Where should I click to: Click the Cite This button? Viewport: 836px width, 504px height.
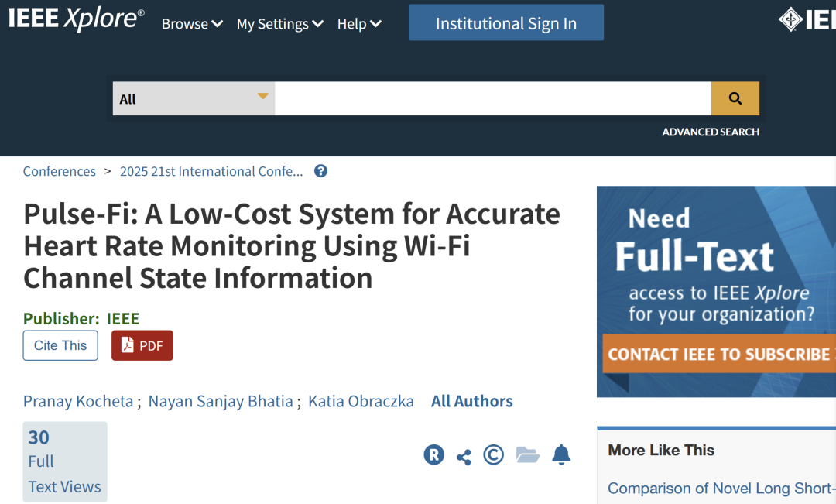[60, 345]
